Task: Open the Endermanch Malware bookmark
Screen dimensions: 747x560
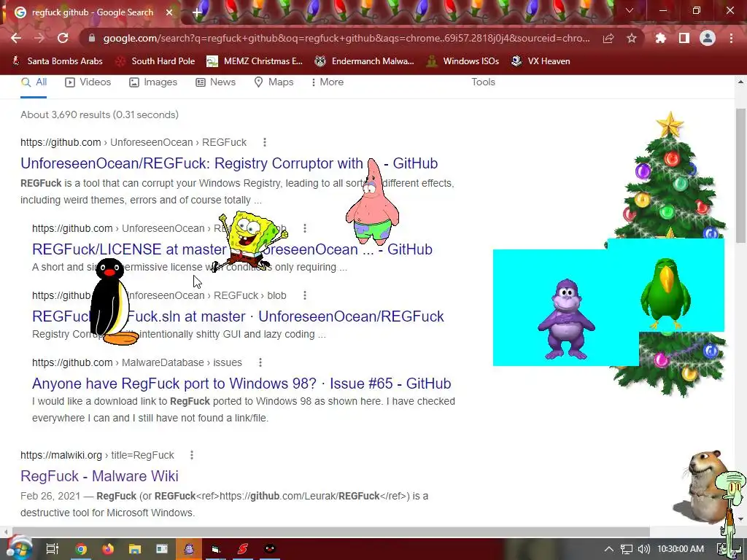Action: pyautogui.click(x=365, y=61)
